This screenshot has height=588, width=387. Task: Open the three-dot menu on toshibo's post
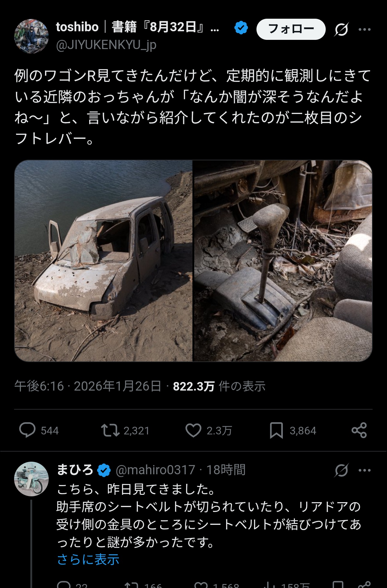[x=365, y=29]
